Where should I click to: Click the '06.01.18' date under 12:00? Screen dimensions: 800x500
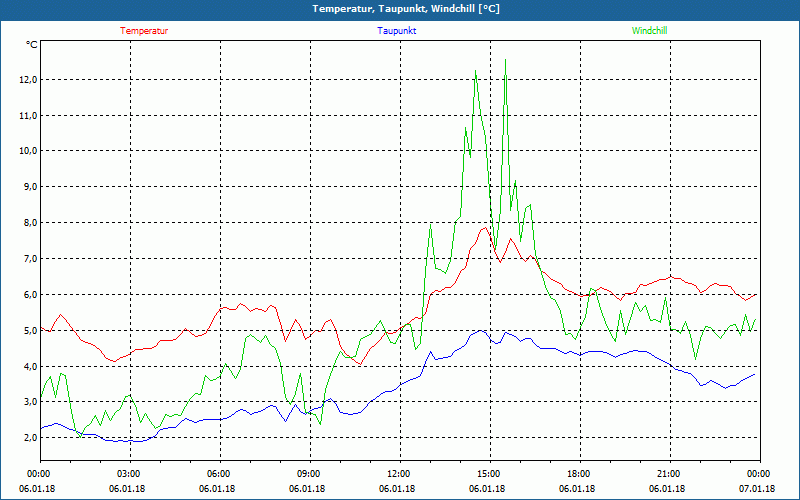397,489
